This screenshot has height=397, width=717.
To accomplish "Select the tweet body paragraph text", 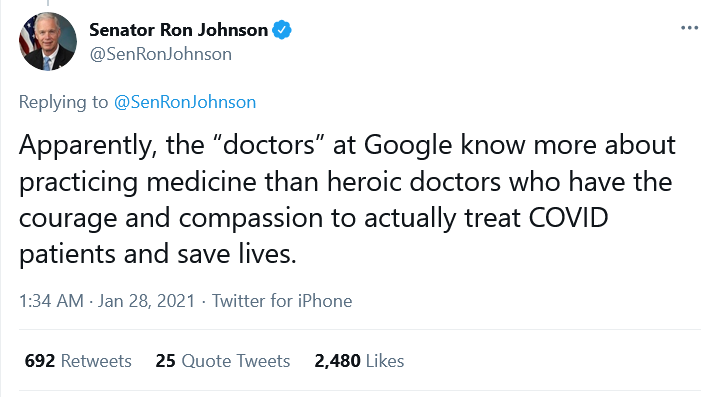I will point(348,199).
